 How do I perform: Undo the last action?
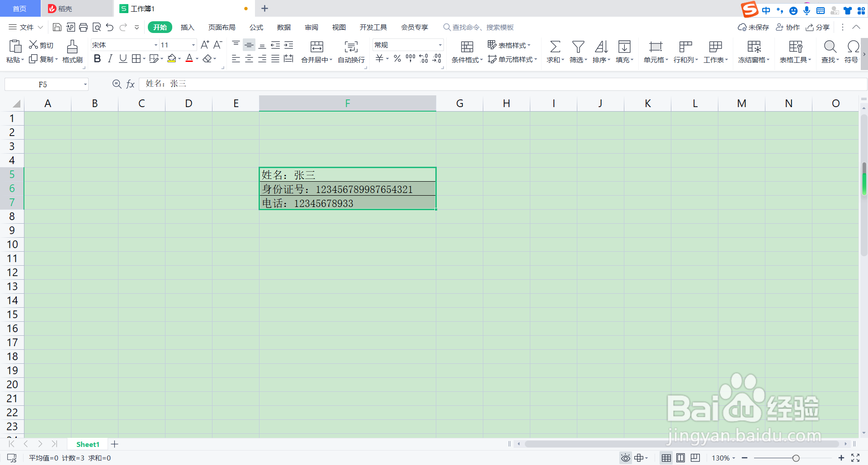coord(109,27)
